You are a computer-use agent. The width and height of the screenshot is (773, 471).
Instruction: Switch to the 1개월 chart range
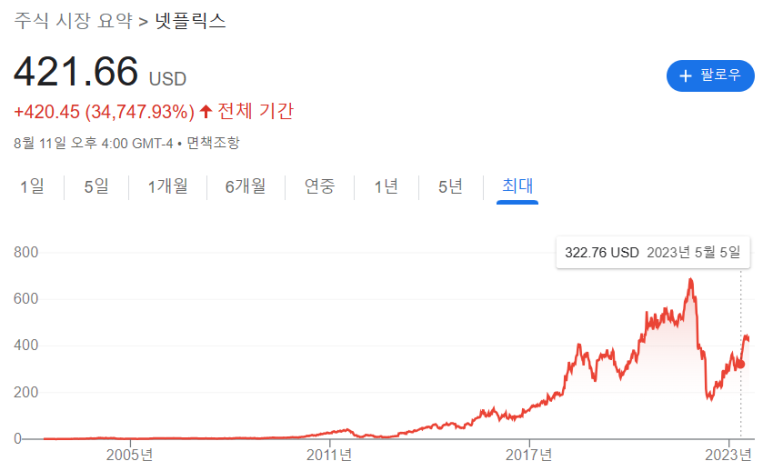[168, 186]
